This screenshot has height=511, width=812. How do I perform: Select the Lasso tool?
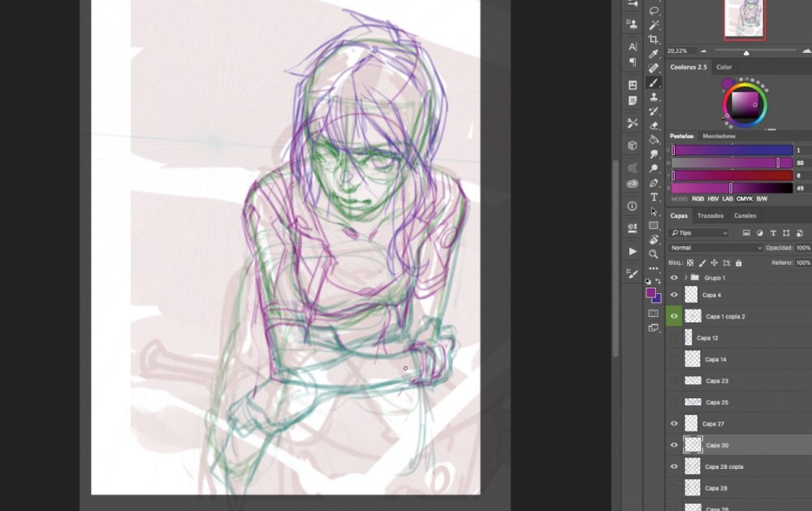[654, 11]
